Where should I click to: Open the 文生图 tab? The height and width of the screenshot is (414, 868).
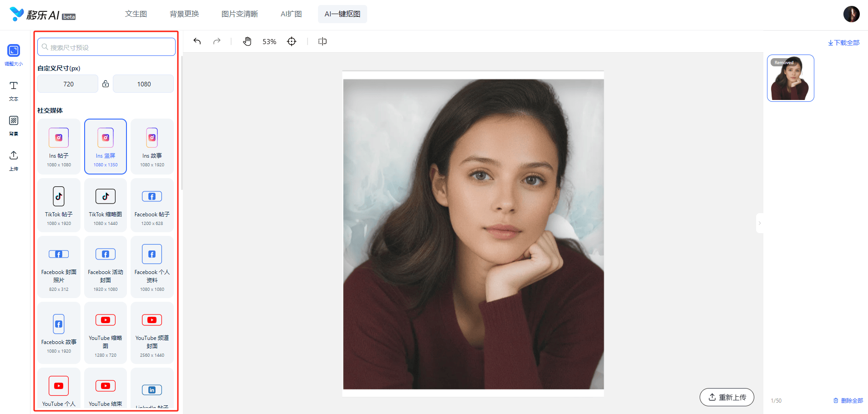[136, 14]
